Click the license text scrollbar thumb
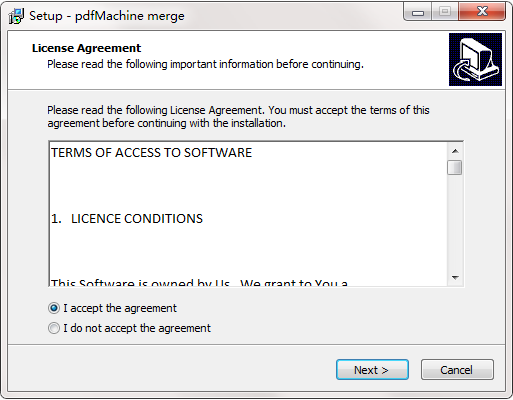This screenshot has height=400, width=513. pyautogui.click(x=455, y=167)
